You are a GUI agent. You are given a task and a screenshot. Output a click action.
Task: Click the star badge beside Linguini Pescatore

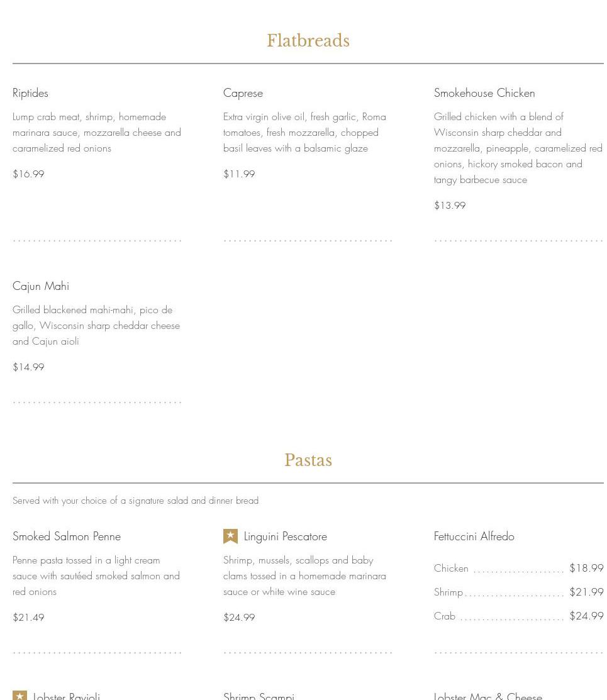[x=230, y=536]
